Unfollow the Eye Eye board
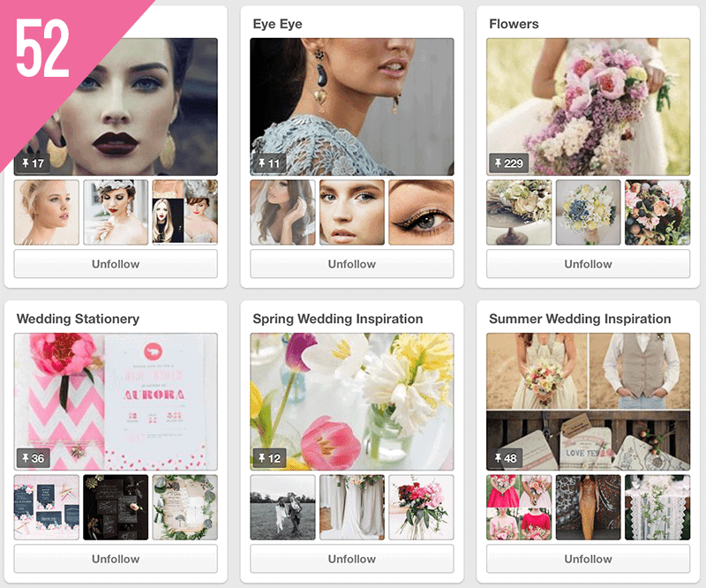This screenshot has height=588, width=706. click(x=351, y=264)
